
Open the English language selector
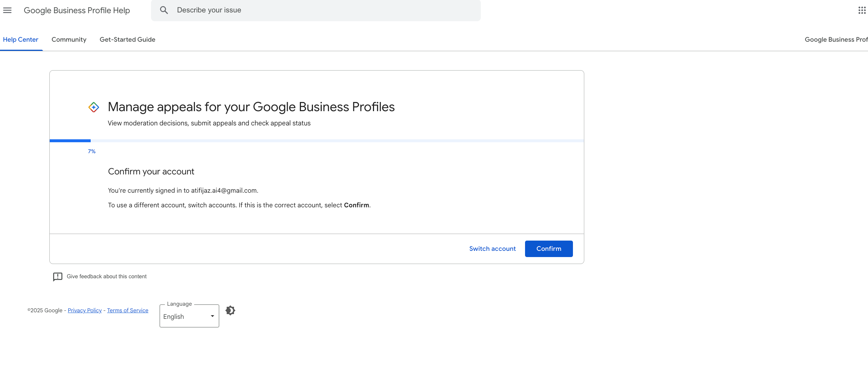click(x=189, y=316)
